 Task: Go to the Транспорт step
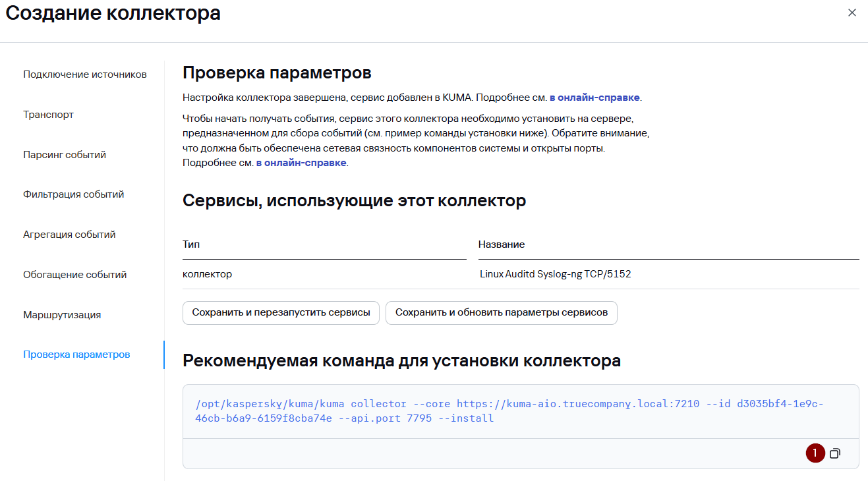click(48, 115)
